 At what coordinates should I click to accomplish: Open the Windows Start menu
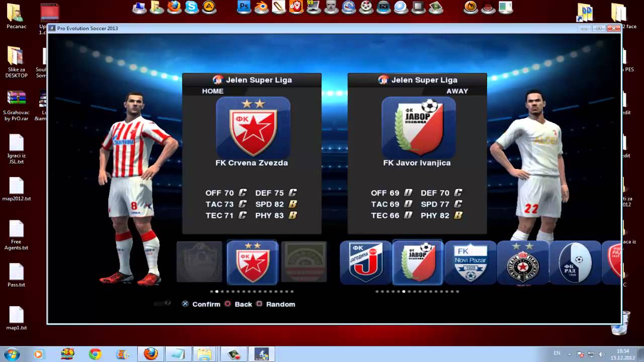point(11,354)
